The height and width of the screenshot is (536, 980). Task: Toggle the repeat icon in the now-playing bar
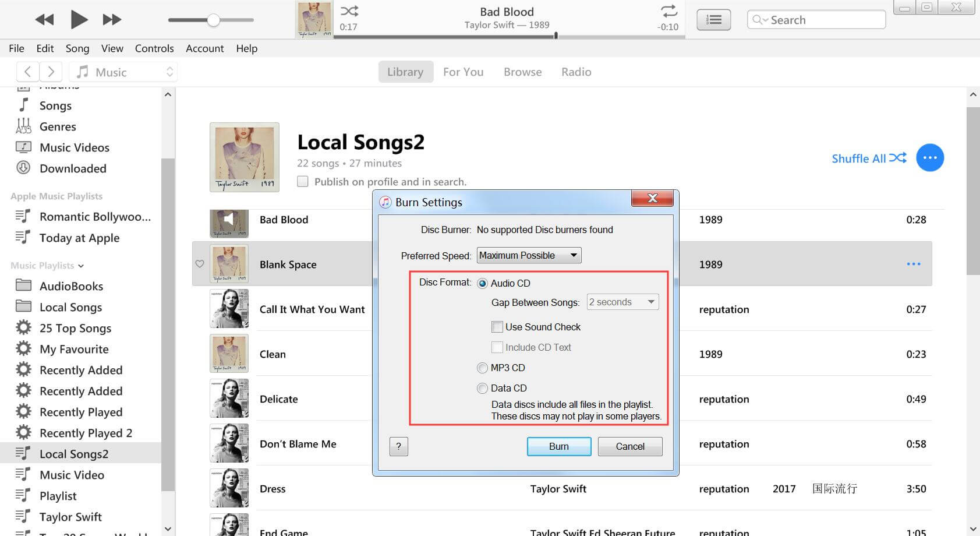669,10
